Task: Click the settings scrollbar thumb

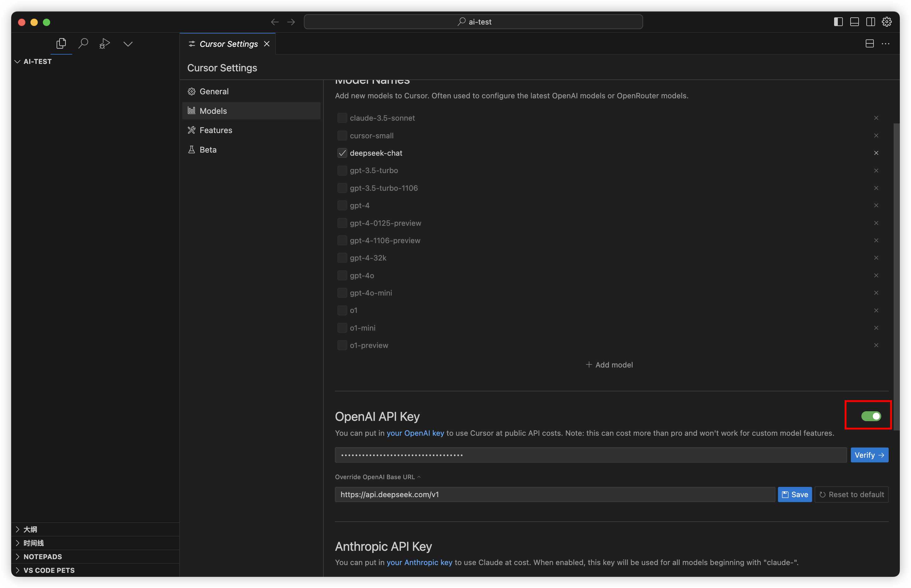Action: click(x=896, y=277)
